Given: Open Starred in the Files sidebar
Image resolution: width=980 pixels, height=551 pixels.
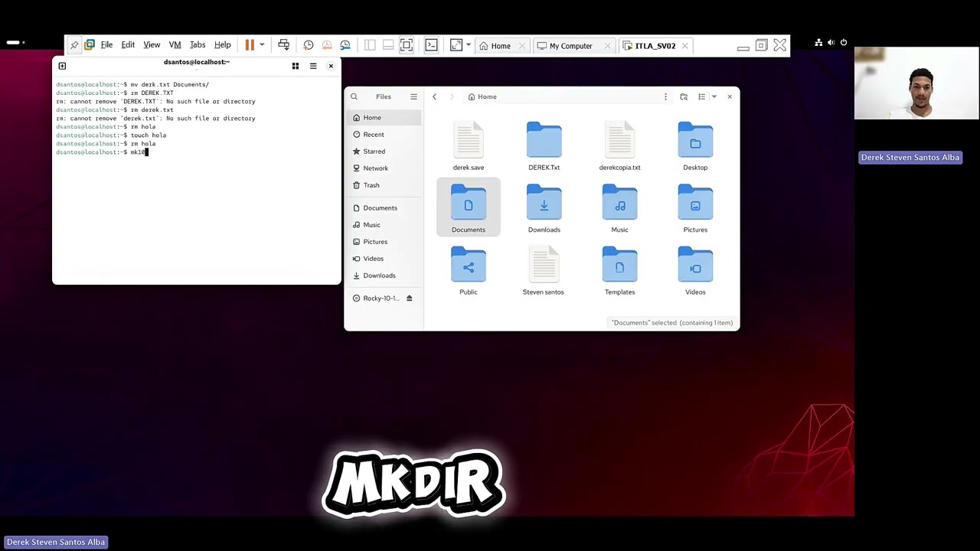Looking at the screenshot, I should (x=384, y=152).
